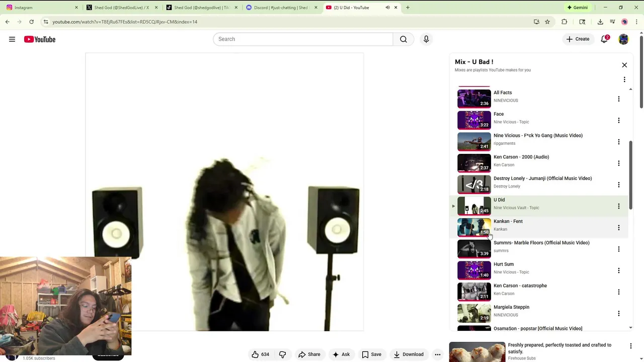Open options for All Facts row
Image resolution: width=644 pixels, height=362 pixels.
point(619,99)
